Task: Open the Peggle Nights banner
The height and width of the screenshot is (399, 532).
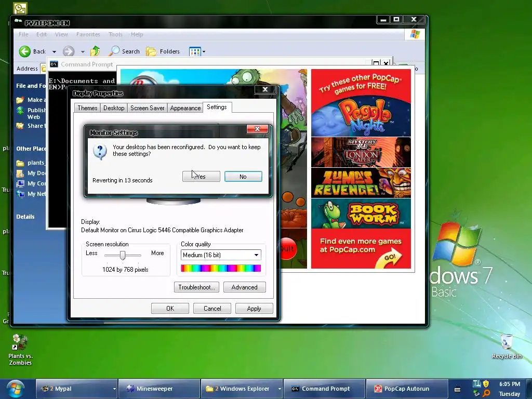Action: tap(361, 116)
